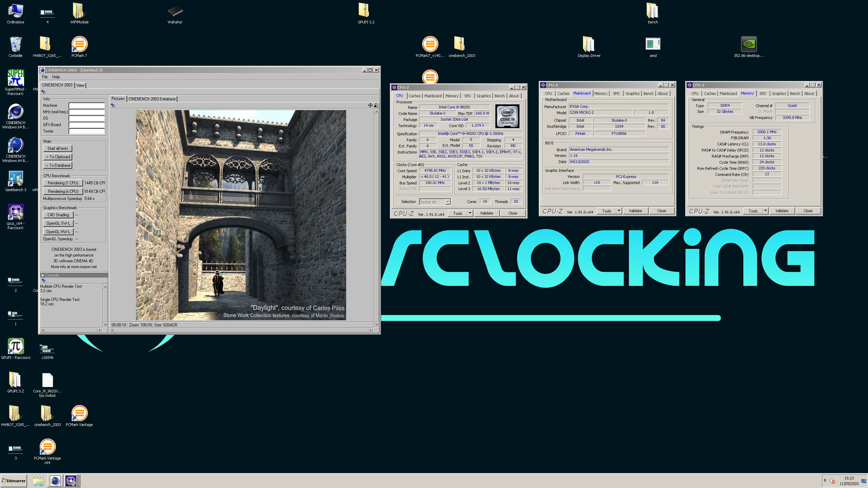Show hidden system tray icons arrow
868x488 pixels.
tap(825, 480)
